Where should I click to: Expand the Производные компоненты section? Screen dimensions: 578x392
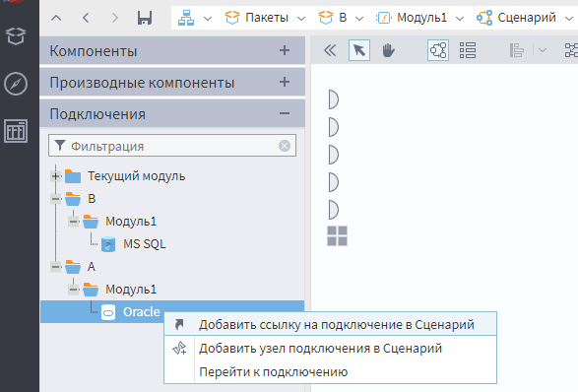click(285, 82)
